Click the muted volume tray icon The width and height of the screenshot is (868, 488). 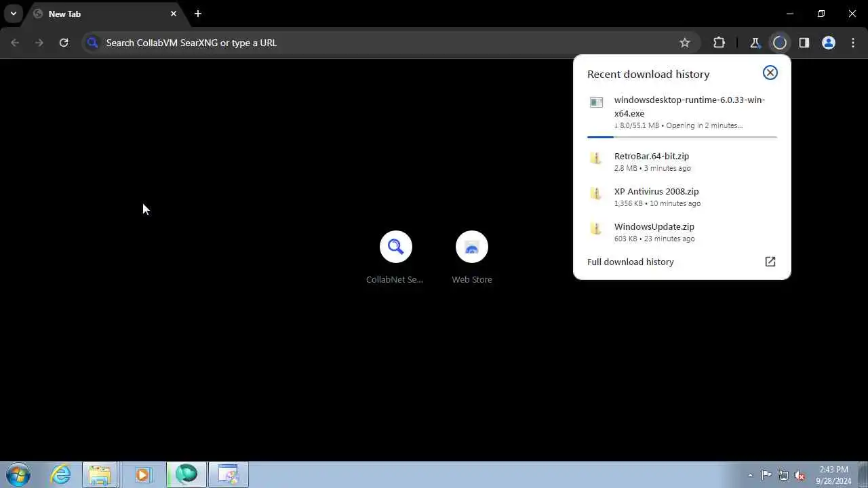point(800,475)
